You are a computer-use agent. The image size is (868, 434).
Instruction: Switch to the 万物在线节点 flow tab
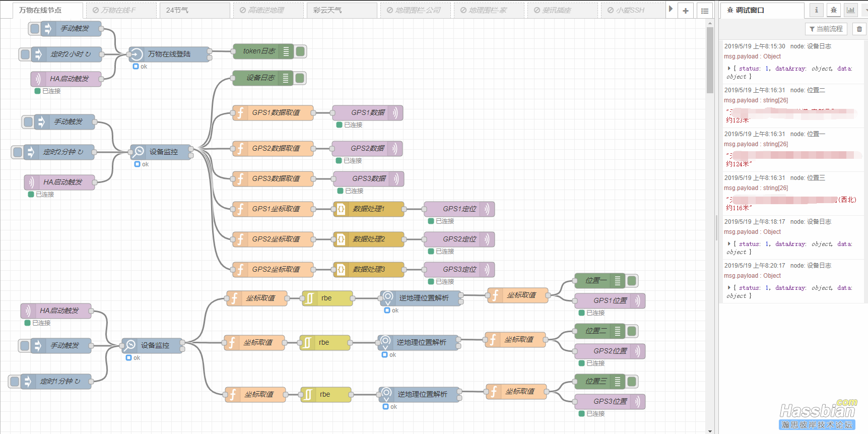tap(48, 11)
